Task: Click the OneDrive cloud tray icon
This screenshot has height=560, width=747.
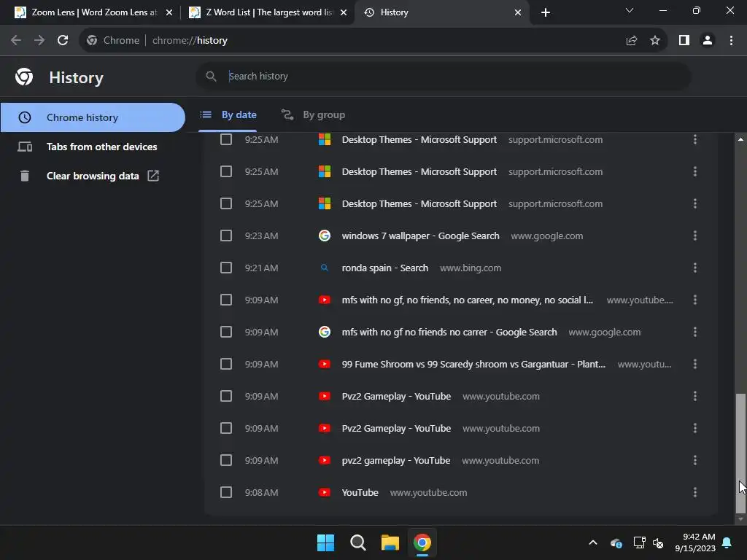Action: [616, 542]
